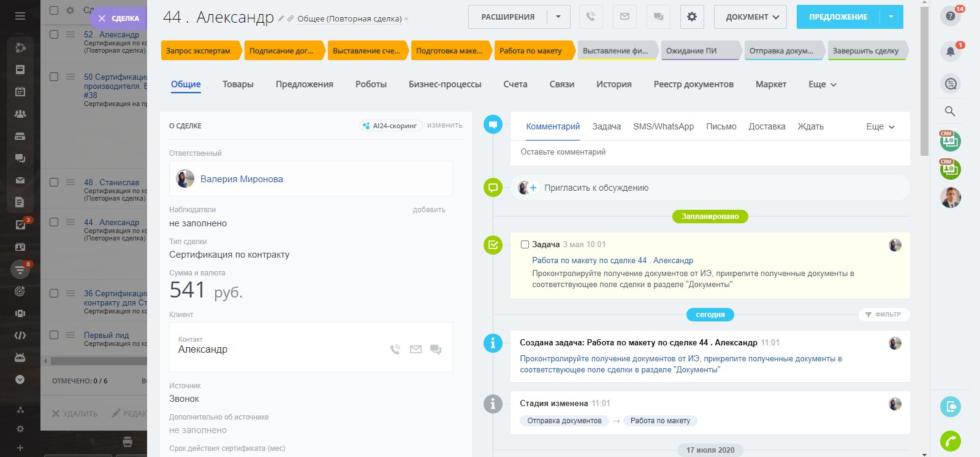
Task: Expand the РАСШИРЕНИЯ dropdown arrow
Action: tap(558, 17)
